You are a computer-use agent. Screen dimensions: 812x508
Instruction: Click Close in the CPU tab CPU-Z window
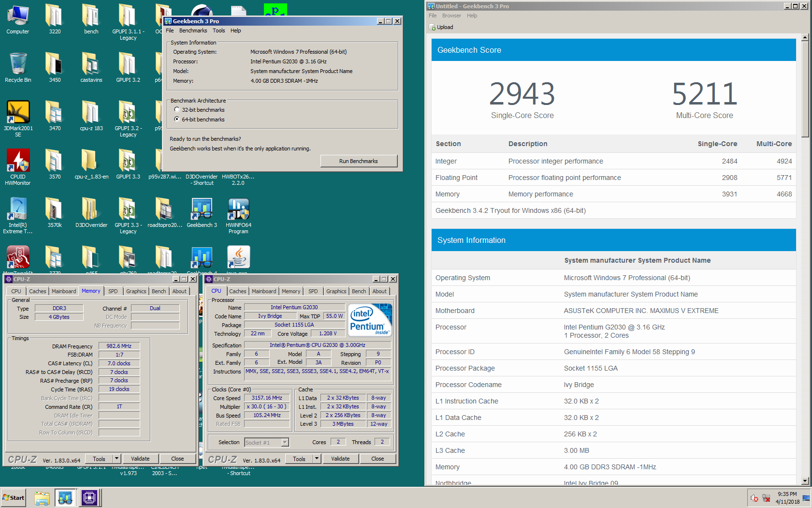click(x=377, y=459)
